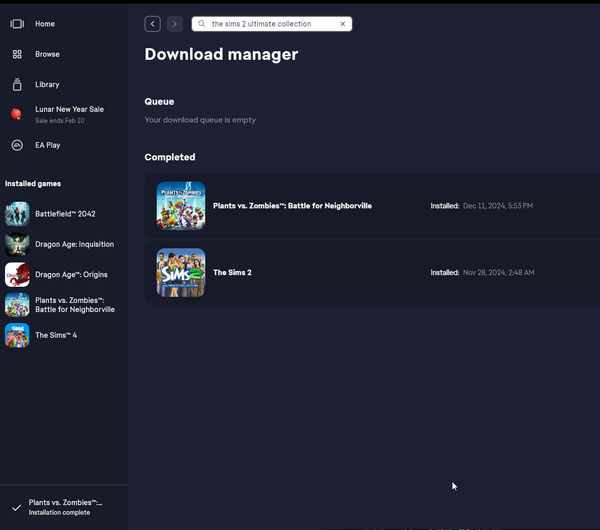
Task: Select Dragon Age: Origins in sidebar
Action: pyautogui.click(x=71, y=274)
